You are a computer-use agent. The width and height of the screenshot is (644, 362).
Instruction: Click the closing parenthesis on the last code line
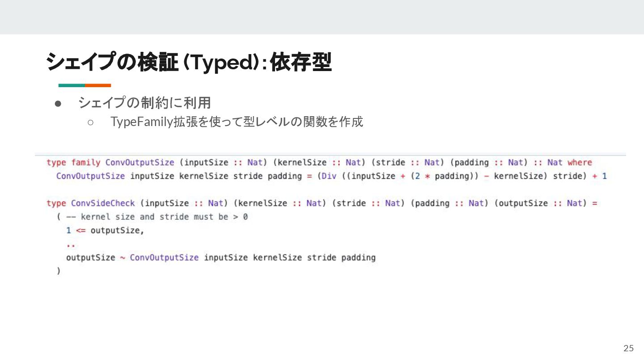(59, 271)
